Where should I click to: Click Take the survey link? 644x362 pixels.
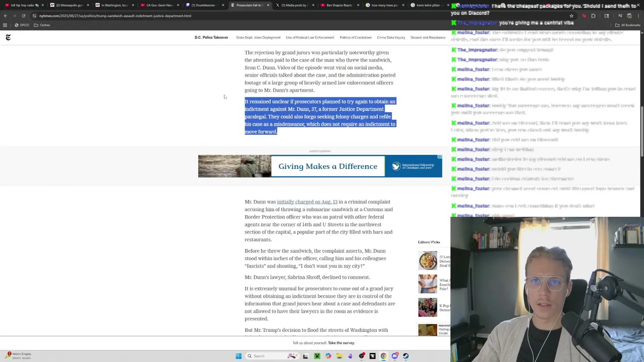tap(341, 343)
